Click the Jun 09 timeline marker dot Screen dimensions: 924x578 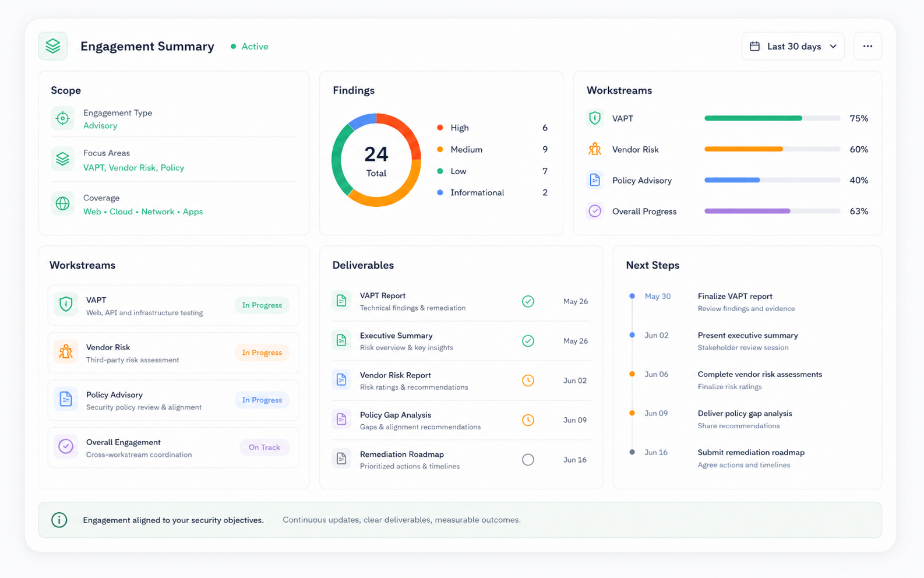click(632, 413)
